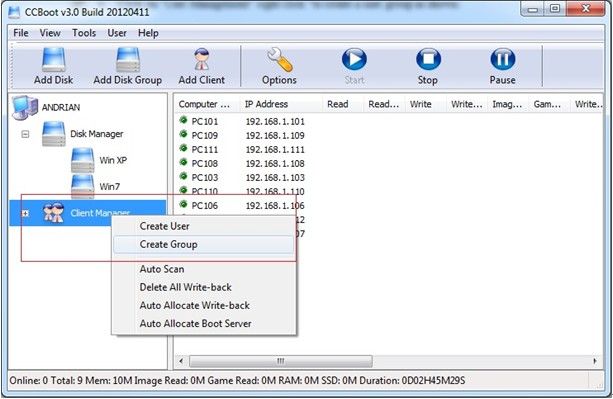Click PC101 green status icon
The width and height of the screenshot is (613, 399).
(183, 120)
